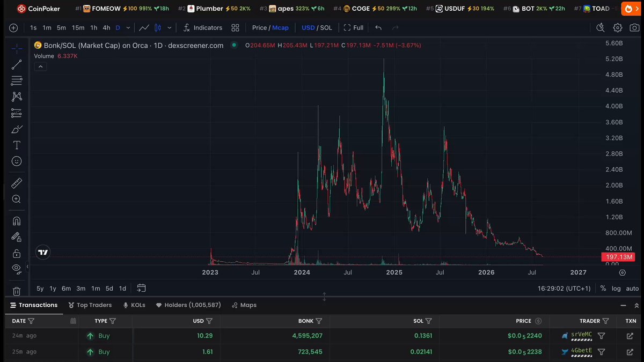Screen dimensions: 644x362
Task: Open the KOLs tab
Action: tap(134, 305)
